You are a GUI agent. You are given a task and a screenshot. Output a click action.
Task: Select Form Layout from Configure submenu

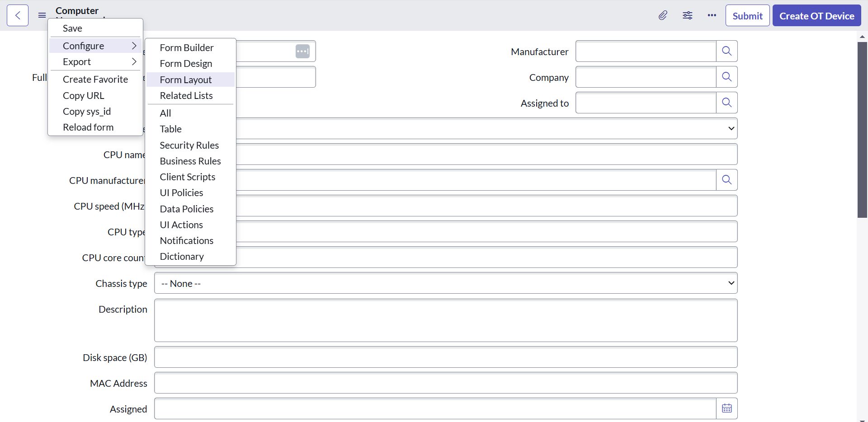point(186,80)
